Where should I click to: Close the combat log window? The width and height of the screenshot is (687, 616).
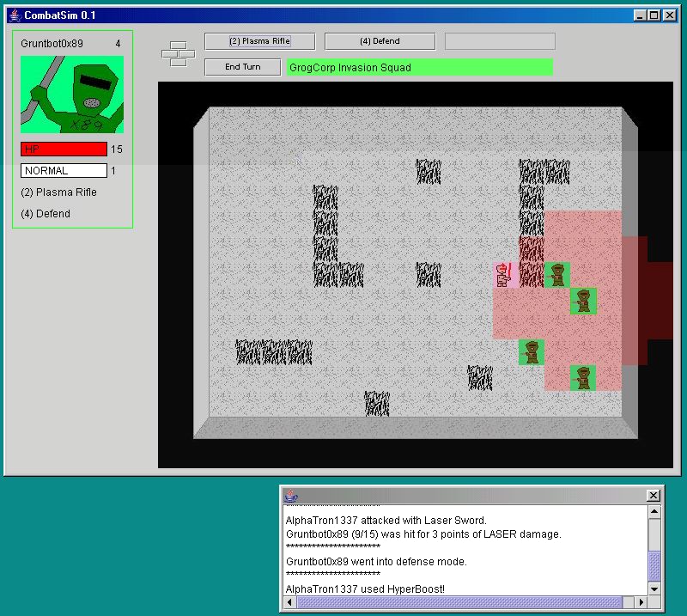pyautogui.click(x=653, y=496)
